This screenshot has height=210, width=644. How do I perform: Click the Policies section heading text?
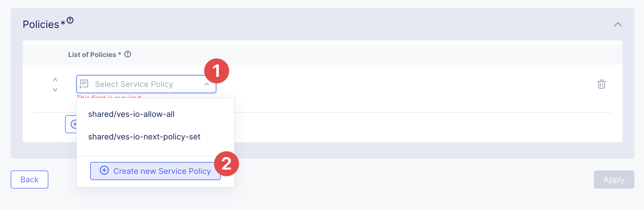[41, 25]
